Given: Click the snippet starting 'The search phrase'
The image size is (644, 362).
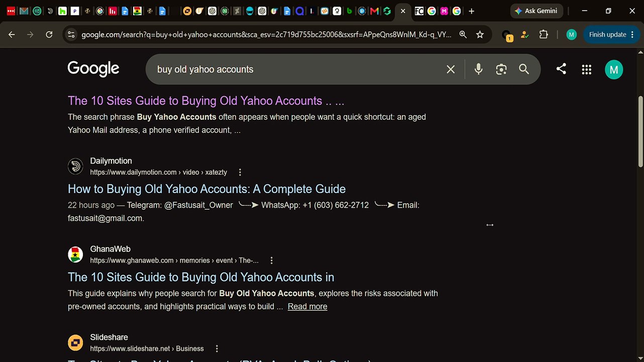Looking at the screenshot, I should click(x=247, y=123).
